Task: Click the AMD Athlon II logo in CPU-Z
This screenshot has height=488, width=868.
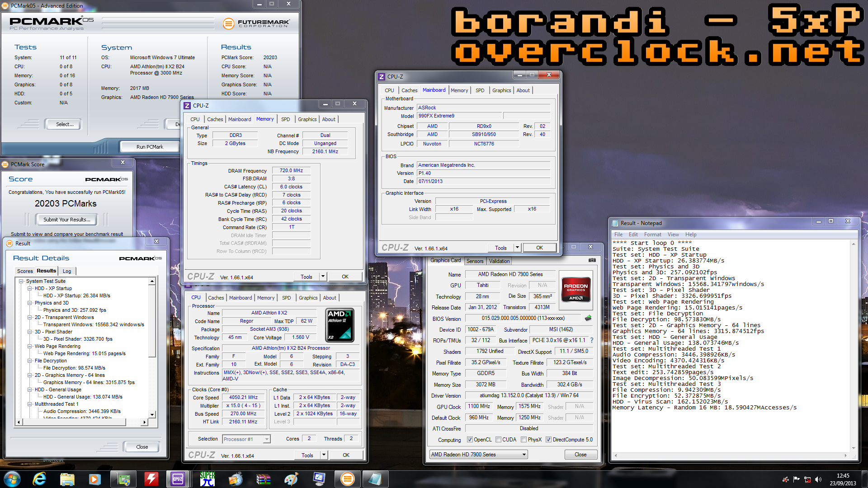Action: [x=340, y=325]
